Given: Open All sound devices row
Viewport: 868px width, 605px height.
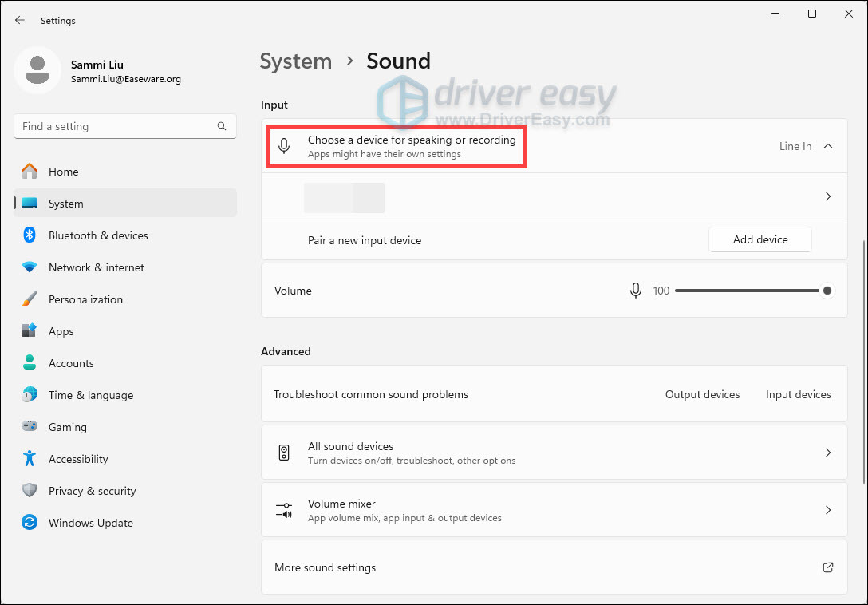Looking at the screenshot, I should pos(554,453).
